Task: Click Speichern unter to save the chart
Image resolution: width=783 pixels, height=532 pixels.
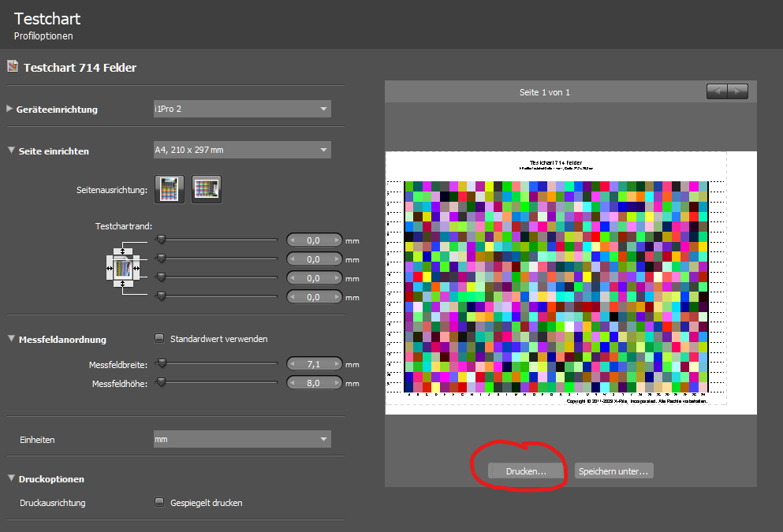Action: coord(613,471)
